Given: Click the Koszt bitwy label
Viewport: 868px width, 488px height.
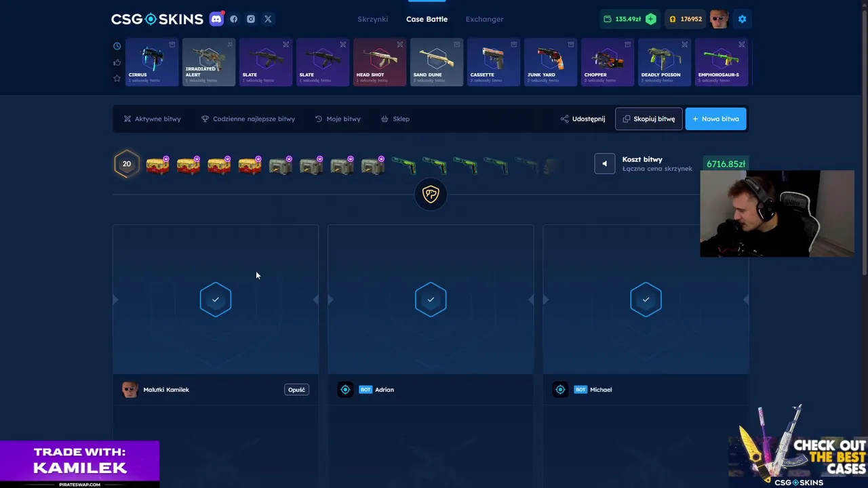Looking at the screenshot, I should [x=642, y=159].
